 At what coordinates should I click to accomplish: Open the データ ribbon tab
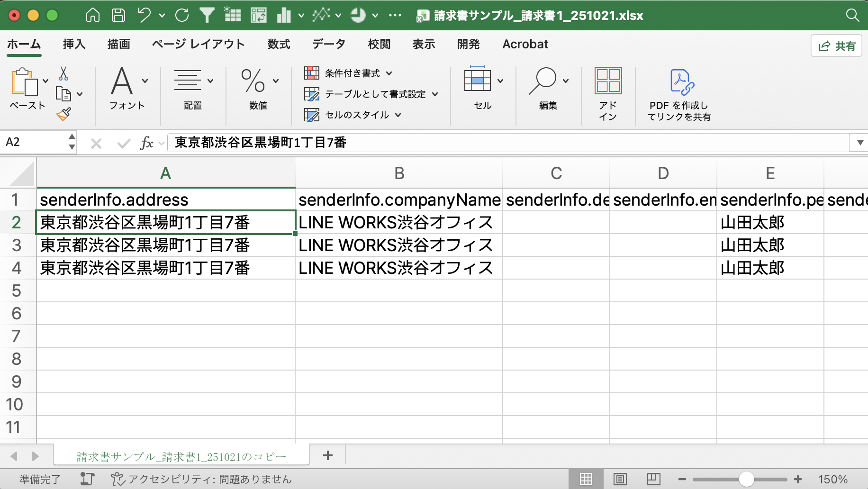pyautogui.click(x=329, y=44)
